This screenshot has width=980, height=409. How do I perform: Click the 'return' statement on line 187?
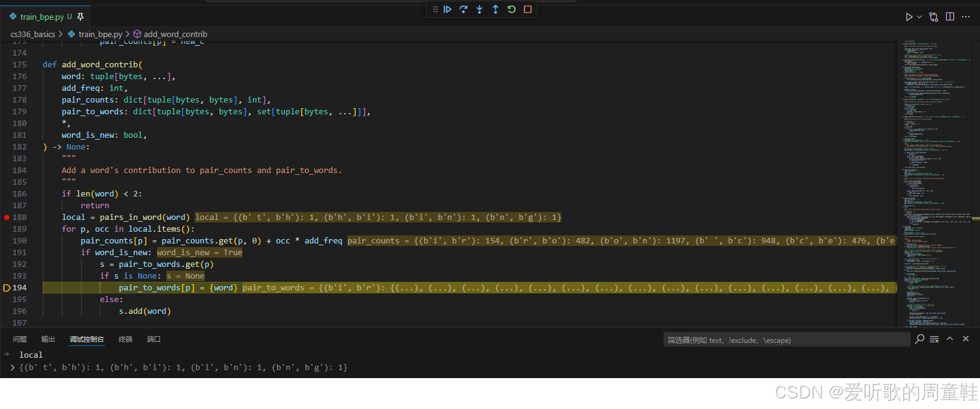95,206
